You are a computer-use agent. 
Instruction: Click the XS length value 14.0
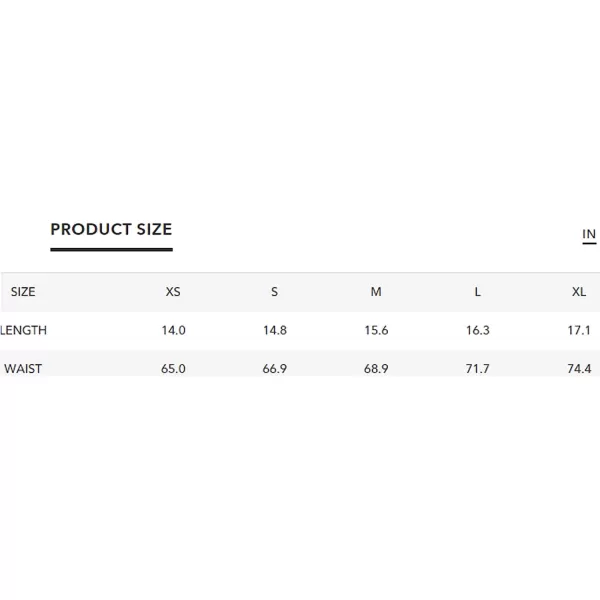click(173, 330)
